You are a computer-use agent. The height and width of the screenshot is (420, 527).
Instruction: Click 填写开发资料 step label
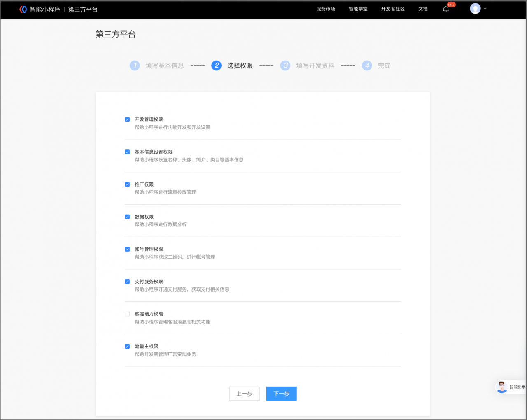(x=315, y=66)
